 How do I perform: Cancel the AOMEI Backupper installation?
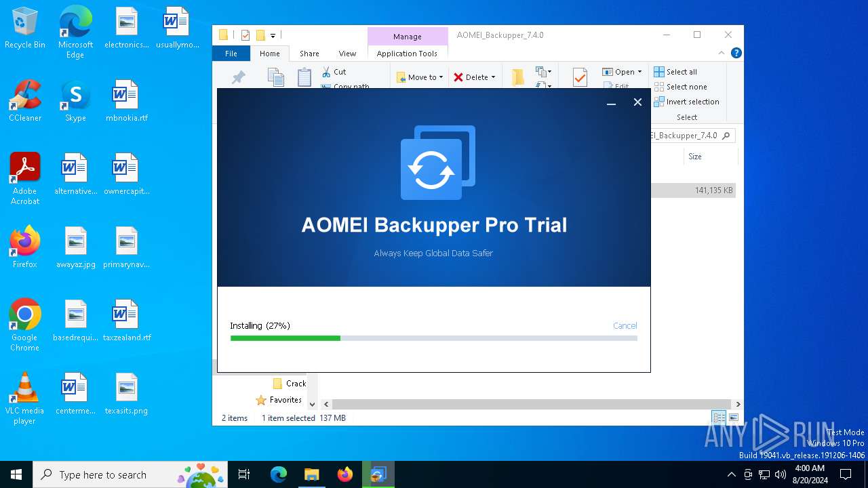coord(625,326)
